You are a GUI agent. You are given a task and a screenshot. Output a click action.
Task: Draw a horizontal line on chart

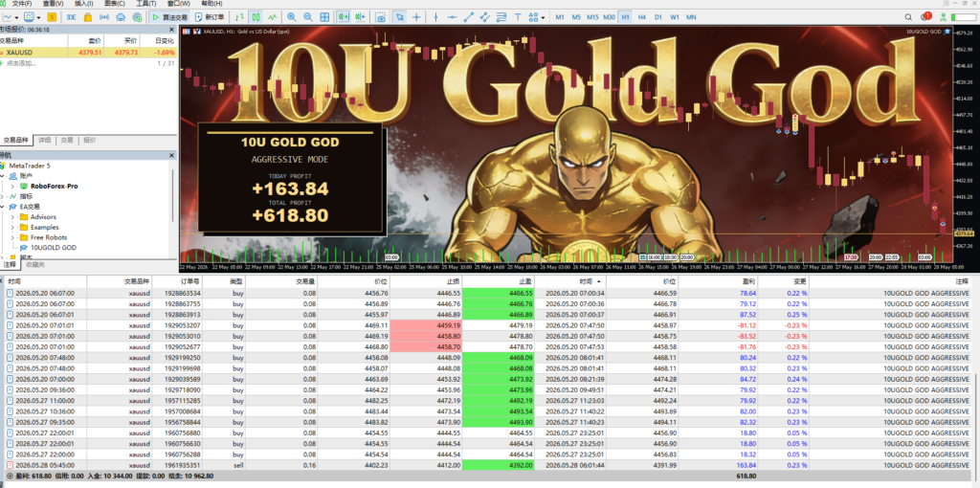point(452,17)
